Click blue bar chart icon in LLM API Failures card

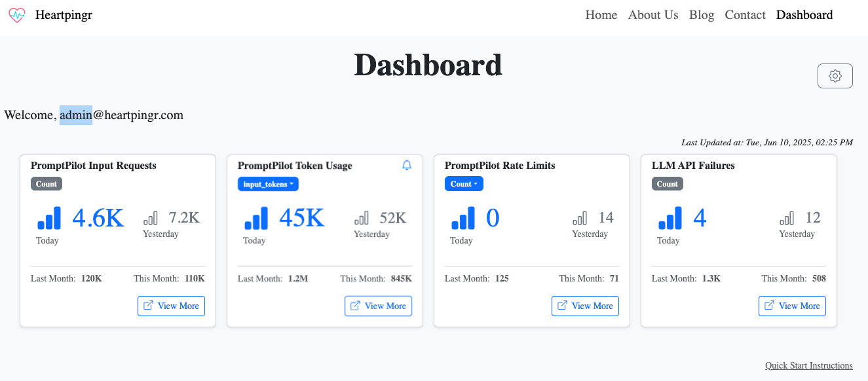[670, 218]
